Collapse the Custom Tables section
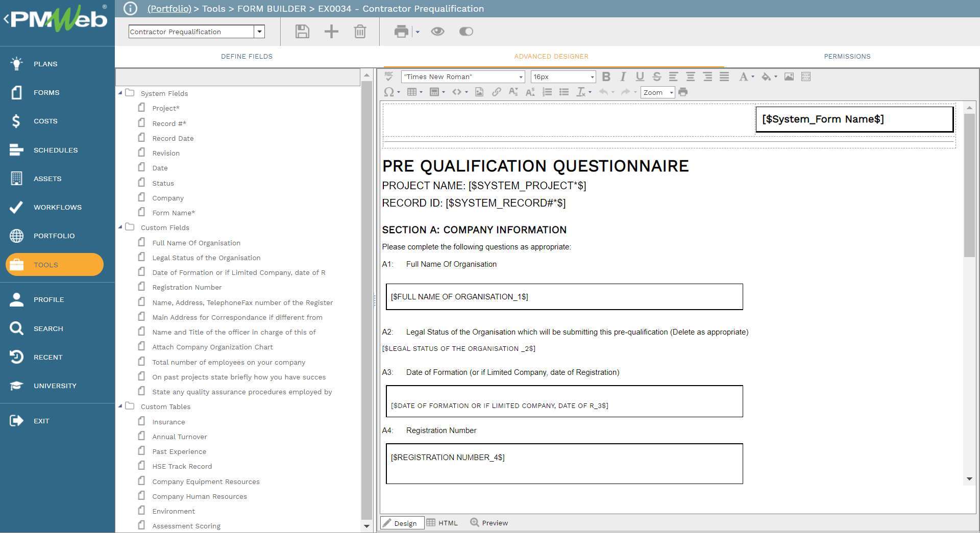The image size is (980, 533). [120, 406]
